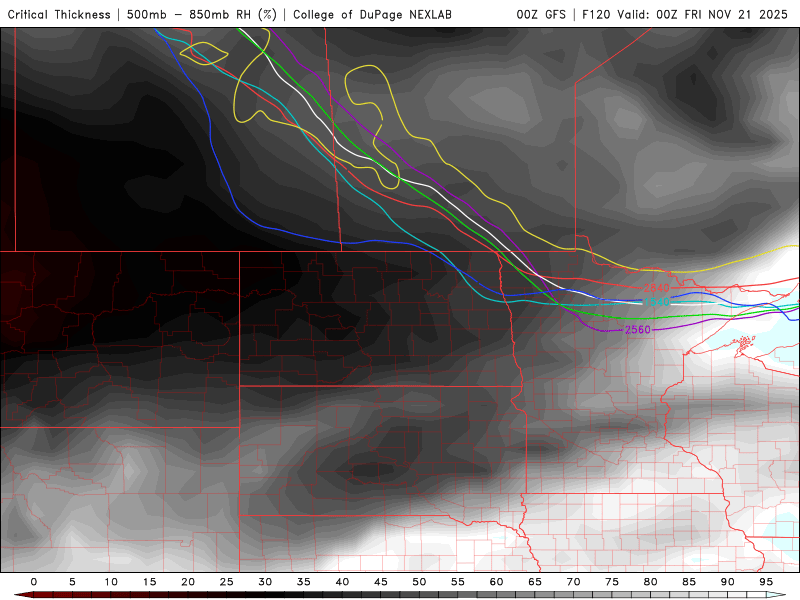
Task: Click the colorbar tick label "0"
Action: coord(34,582)
